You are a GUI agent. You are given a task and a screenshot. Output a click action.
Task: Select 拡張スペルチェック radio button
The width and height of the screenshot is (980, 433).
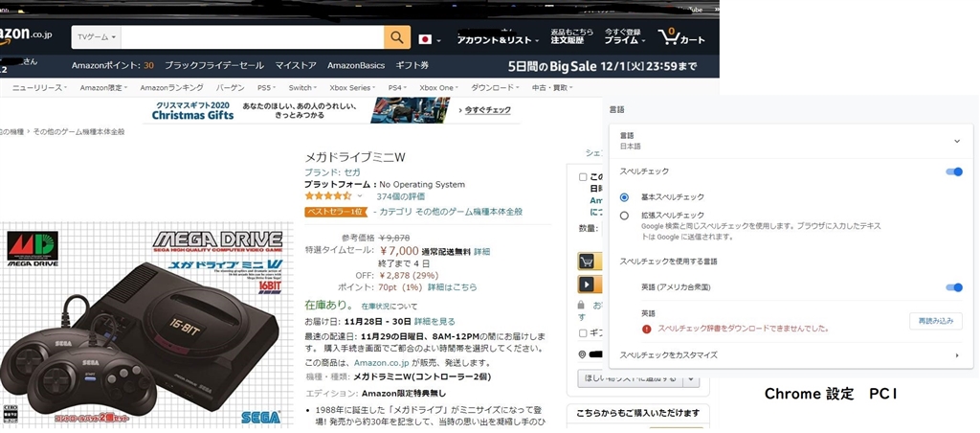coord(624,216)
